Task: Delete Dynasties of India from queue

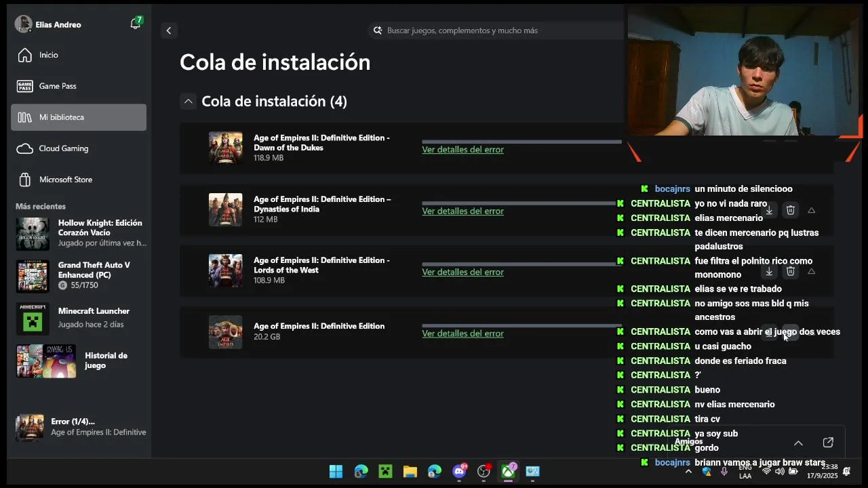Action: click(x=790, y=211)
